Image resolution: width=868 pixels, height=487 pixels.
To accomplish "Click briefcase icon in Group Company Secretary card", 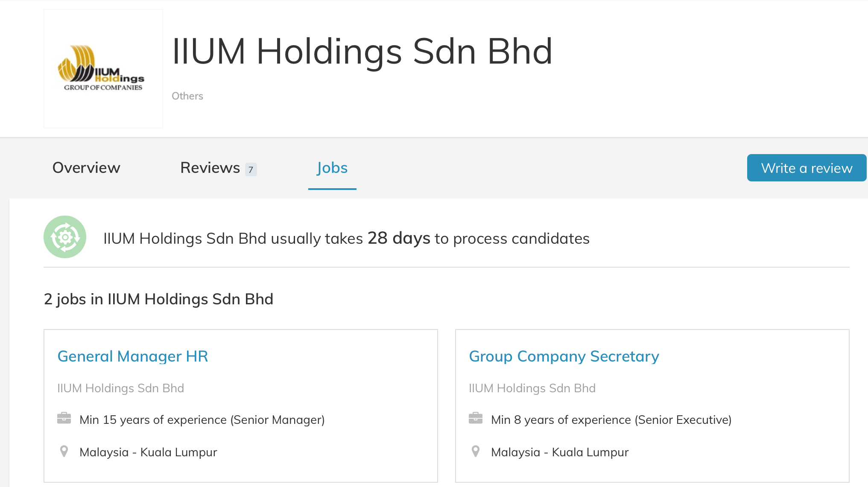I will pos(475,418).
